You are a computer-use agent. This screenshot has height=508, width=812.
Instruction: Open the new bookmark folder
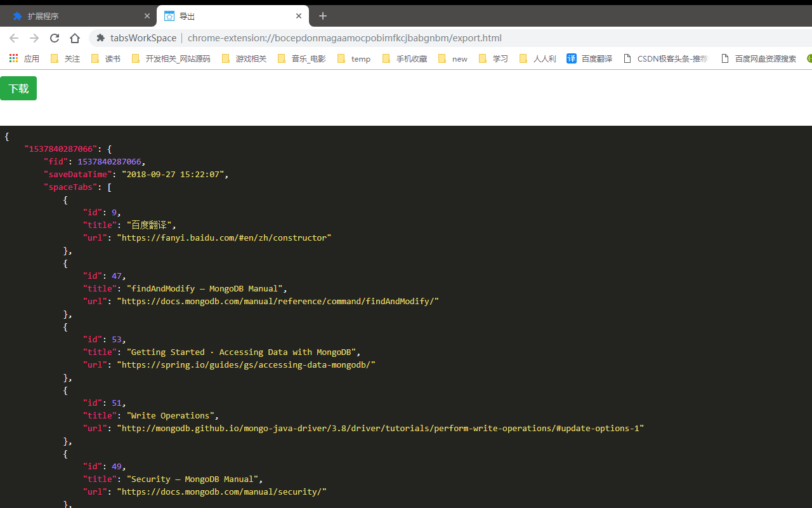pyautogui.click(x=453, y=58)
